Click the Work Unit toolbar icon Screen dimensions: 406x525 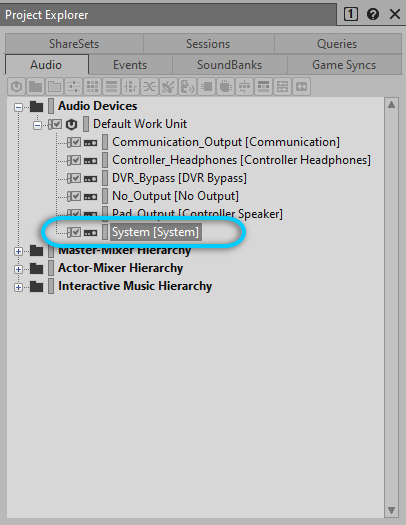pos(16,87)
